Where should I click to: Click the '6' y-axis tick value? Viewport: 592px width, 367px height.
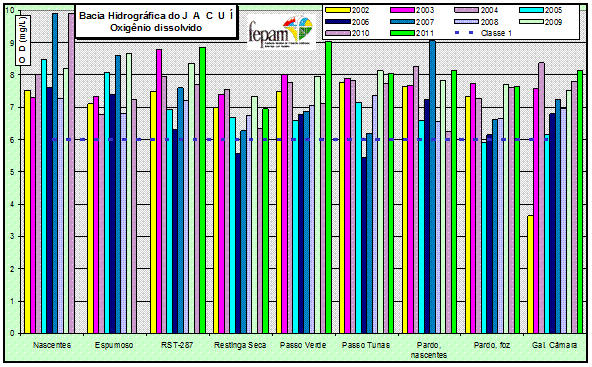click(x=12, y=140)
